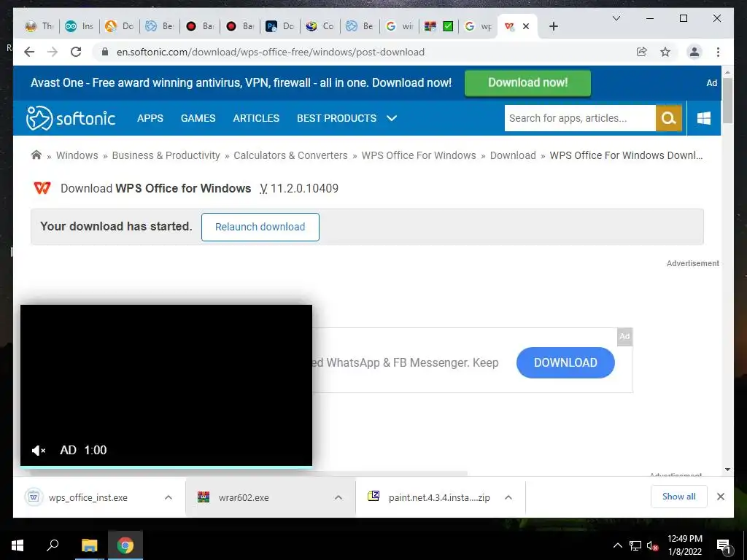Click the Ad label on WhatsApp banner
This screenshot has width=747, height=560.
pyautogui.click(x=624, y=336)
